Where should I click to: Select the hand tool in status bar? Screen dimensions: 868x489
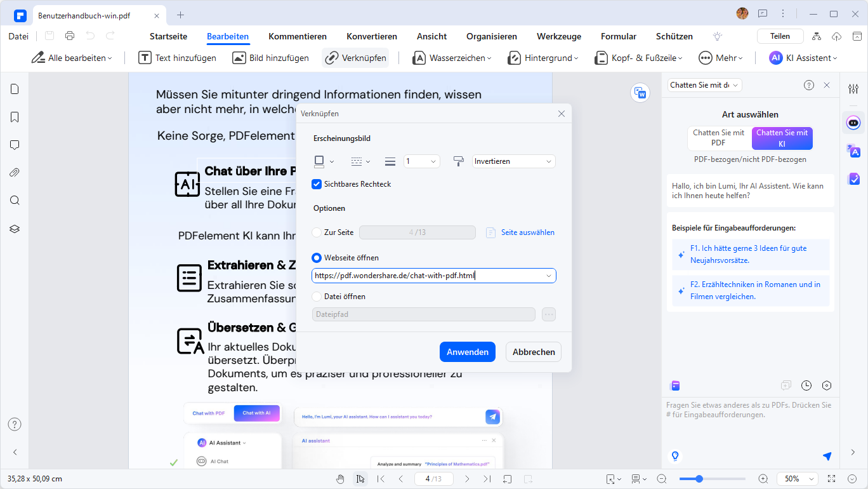(x=340, y=479)
